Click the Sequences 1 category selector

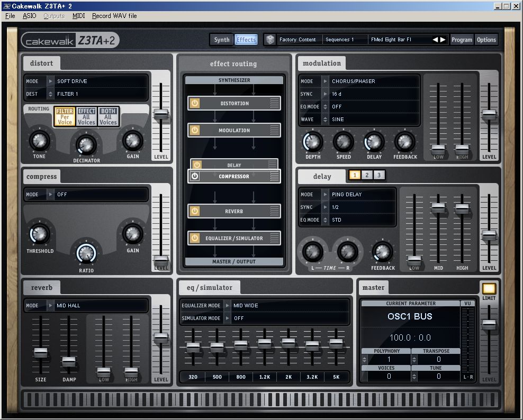345,40
